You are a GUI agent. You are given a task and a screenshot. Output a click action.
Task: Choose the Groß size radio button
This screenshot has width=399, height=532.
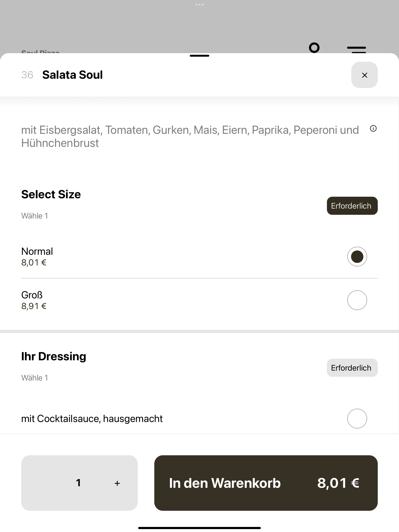coord(357,300)
